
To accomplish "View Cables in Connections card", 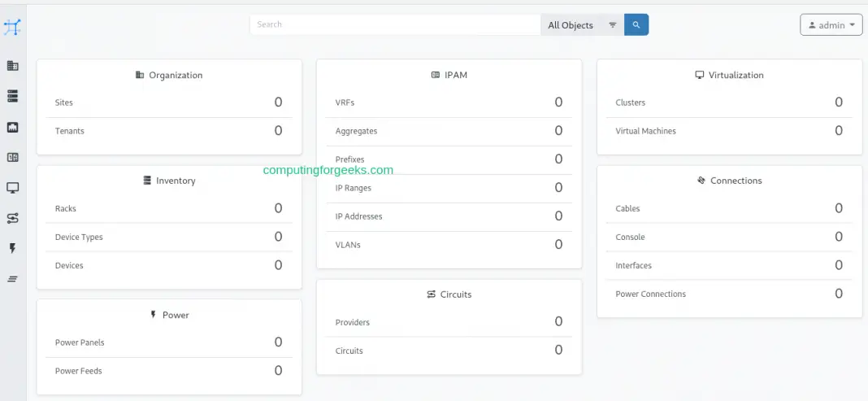I will (x=627, y=209).
